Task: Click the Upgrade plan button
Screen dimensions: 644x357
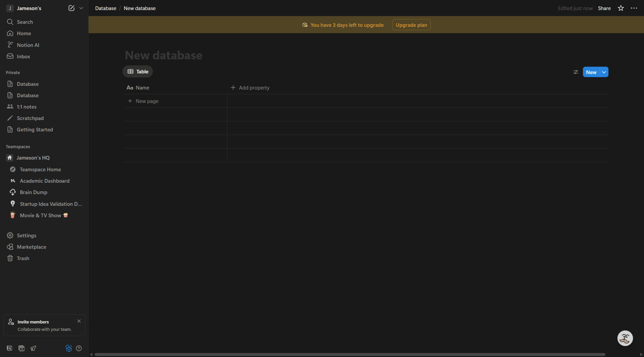Action: [x=411, y=25]
